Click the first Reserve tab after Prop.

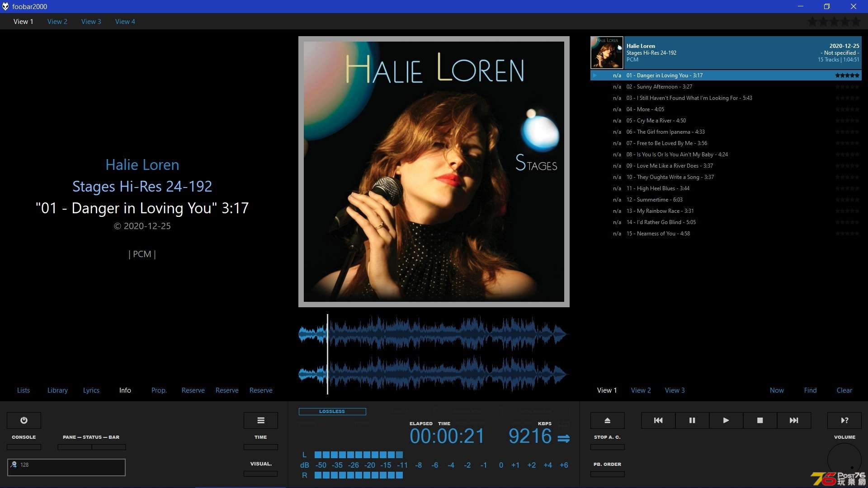click(193, 390)
